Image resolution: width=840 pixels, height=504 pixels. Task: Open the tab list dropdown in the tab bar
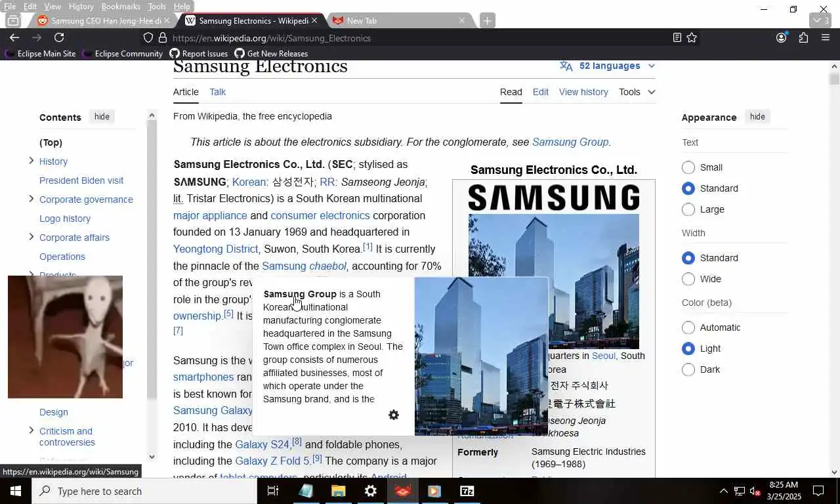[821, 21]
